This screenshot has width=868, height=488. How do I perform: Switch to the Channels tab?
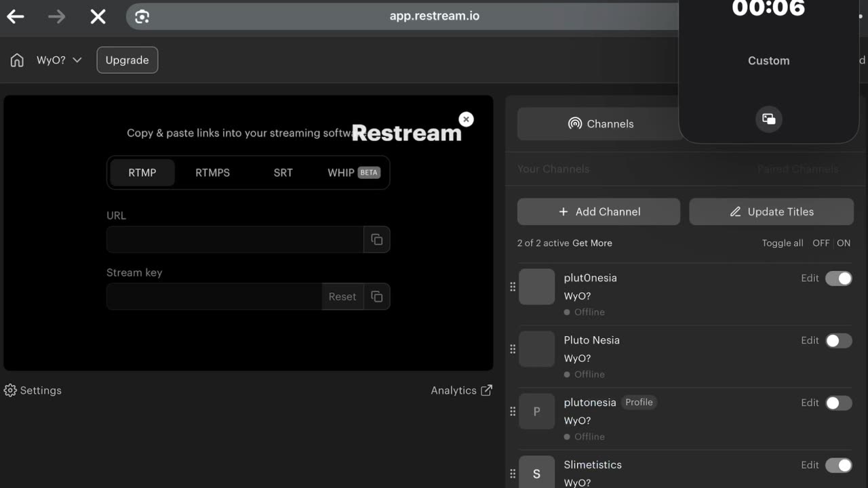pos(600,124)
